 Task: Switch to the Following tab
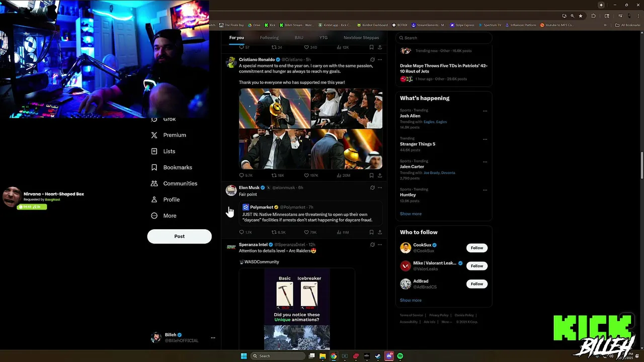click(x=269, y=38)
